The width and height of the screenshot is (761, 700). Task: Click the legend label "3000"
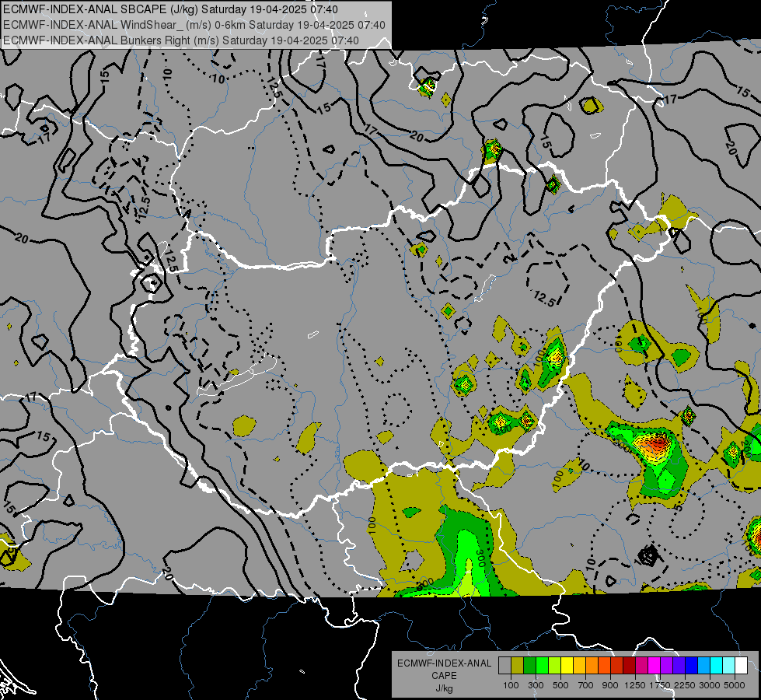click(x=710, y=685)
